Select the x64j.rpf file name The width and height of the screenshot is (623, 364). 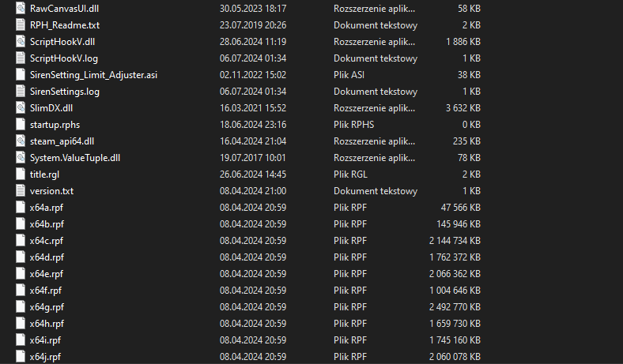pos(46,356)
